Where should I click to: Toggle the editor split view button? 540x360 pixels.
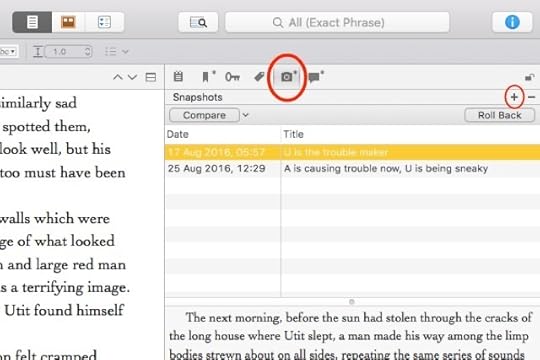(150, 77)
